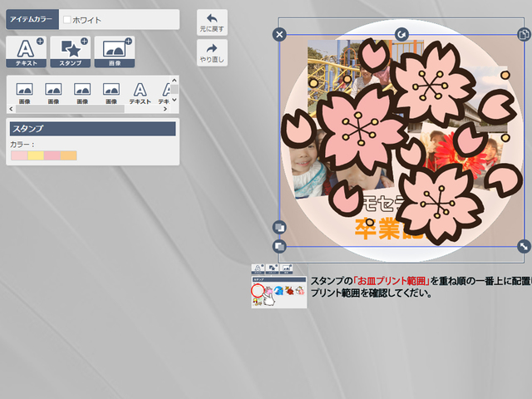Pick the yellow stamp color swatch

pyautogui.click(x=36, y=155)
